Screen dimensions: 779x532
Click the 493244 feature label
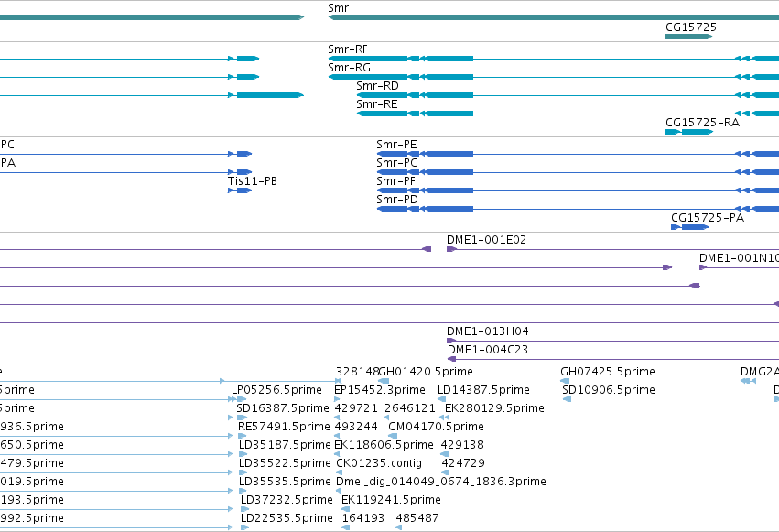pos(356,427)
